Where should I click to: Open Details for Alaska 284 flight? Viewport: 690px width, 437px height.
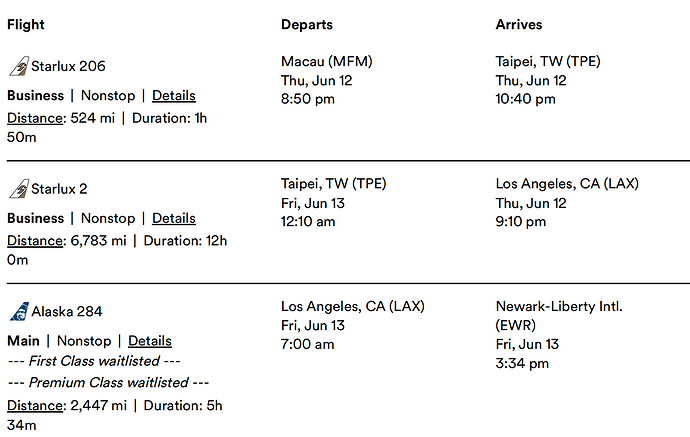click(x=150, y=341)
